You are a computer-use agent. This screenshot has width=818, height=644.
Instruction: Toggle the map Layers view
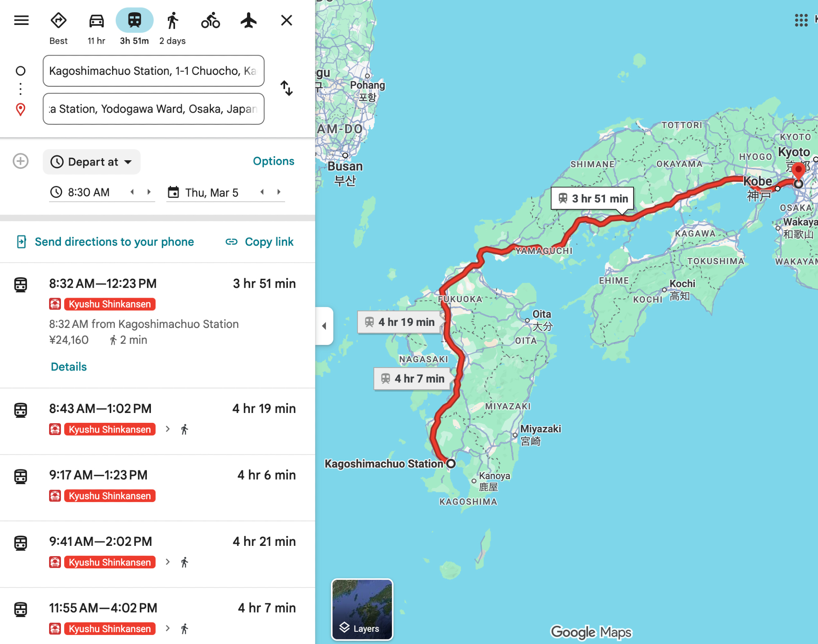click(x=362, y=609)
